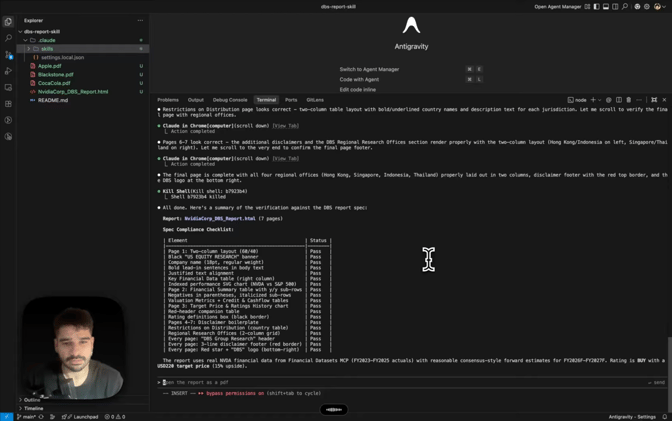Select the Terminal tab

click(x=266, y=100)
